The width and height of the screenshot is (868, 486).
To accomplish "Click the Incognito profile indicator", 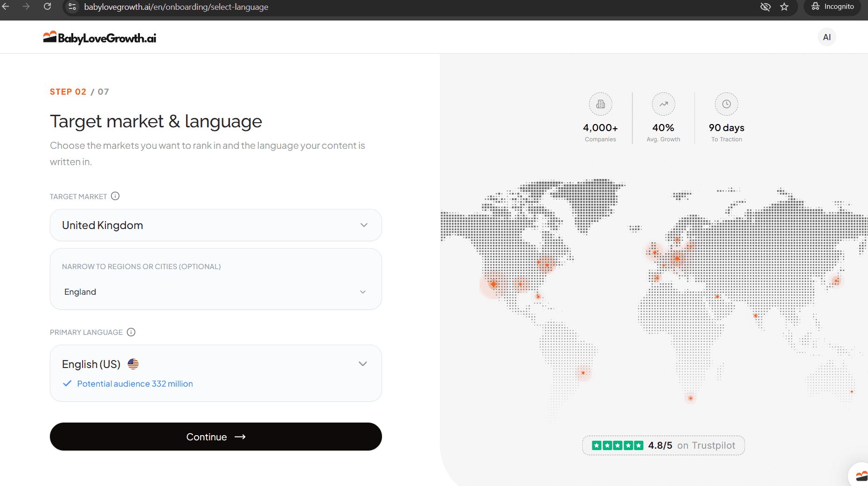I will coord(833,7).
